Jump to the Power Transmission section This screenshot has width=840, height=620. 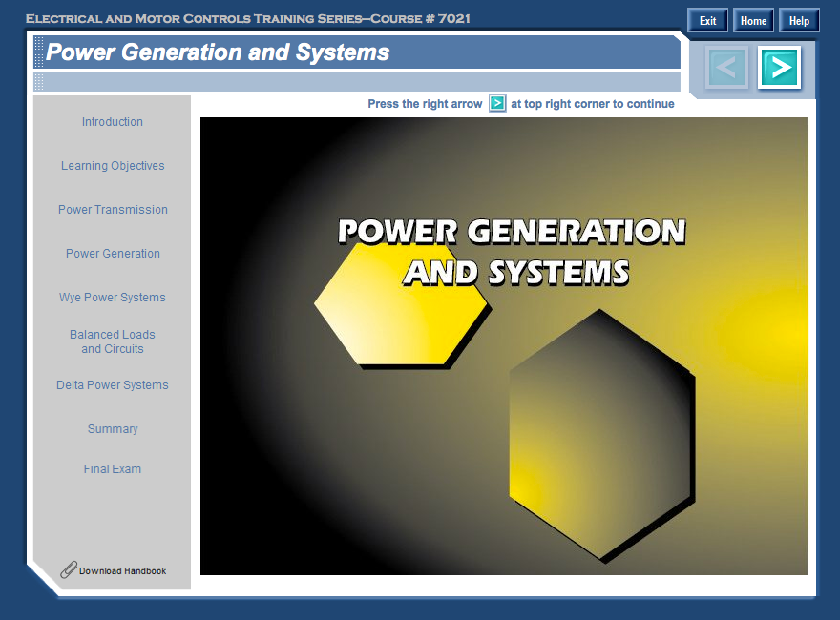pyautogui.click(x=113, y=210)
